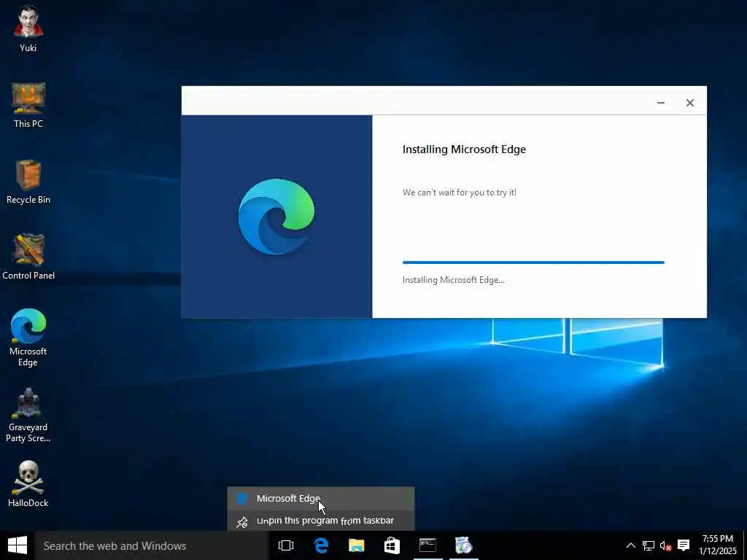Click the unpin icon in the jump list
The height and width of the screenshot is (560, 747).
pos(242,521)
